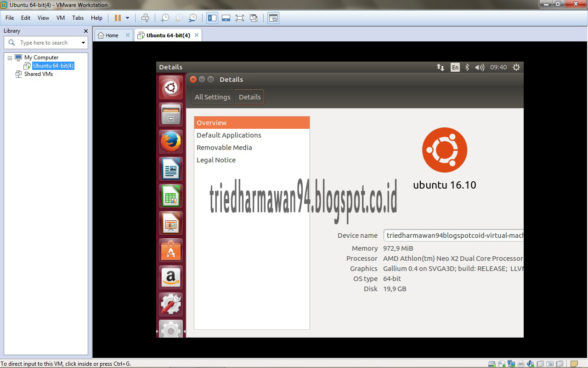Open the snapshot manager toolbar icon

tap(193, 18)
